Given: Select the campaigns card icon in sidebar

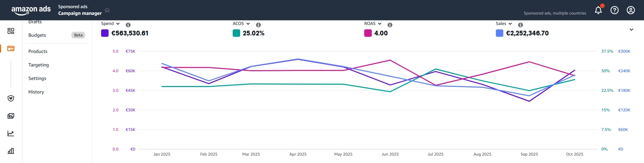Looking at the screenshot, I should point(11,49).
